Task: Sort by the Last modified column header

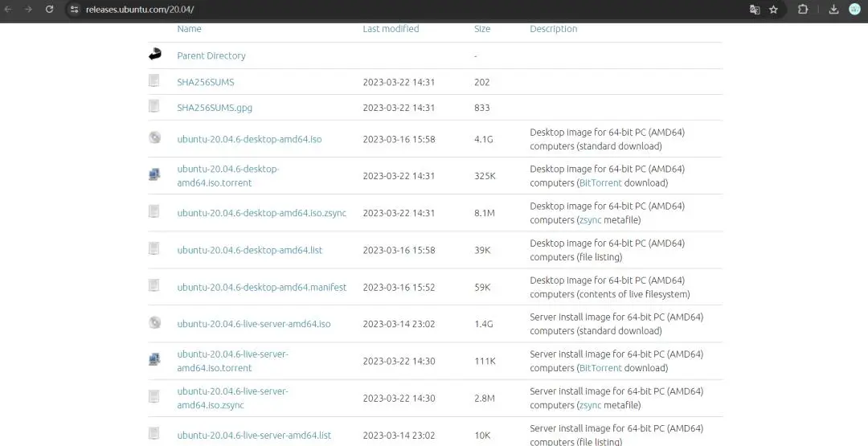Action: [391, 29]
